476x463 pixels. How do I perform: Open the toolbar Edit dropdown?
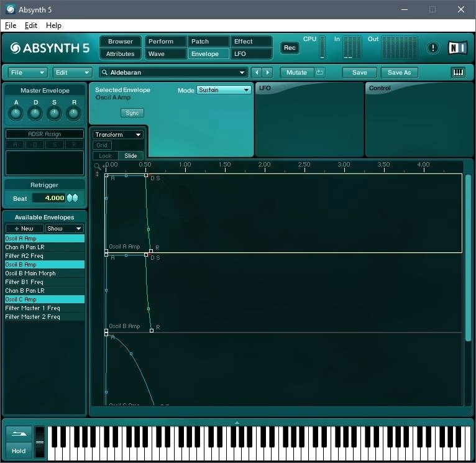click(x=72, y=72)
